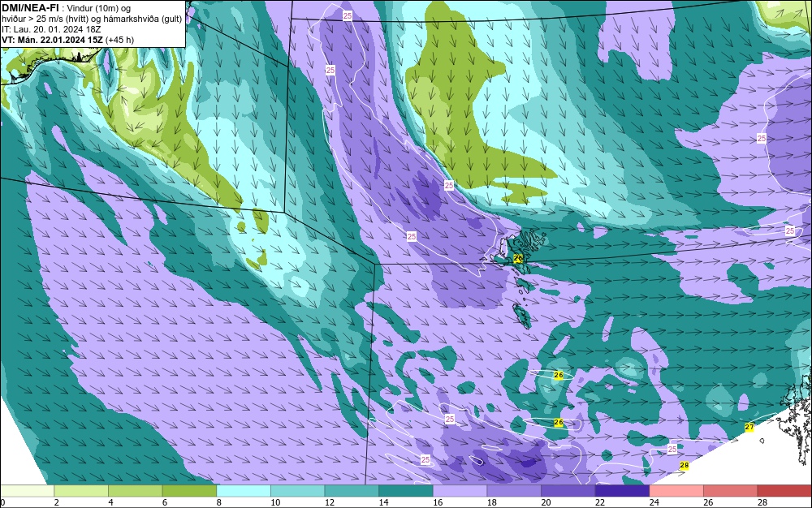This screenshot has width=812, height=508.
Task: Select the light cyan swatch between 8 and 10
Action: [244, 491]
